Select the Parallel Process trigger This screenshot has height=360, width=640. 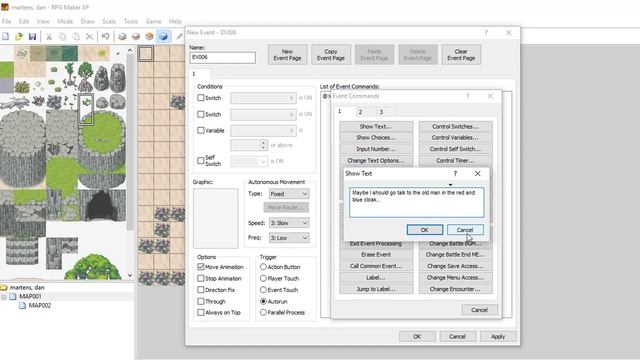pos(263,313)
